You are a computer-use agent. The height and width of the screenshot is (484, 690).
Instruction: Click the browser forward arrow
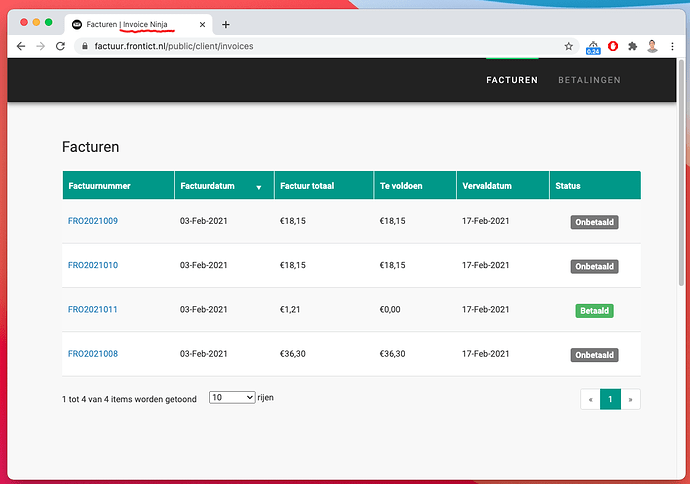tap(40, 46)
